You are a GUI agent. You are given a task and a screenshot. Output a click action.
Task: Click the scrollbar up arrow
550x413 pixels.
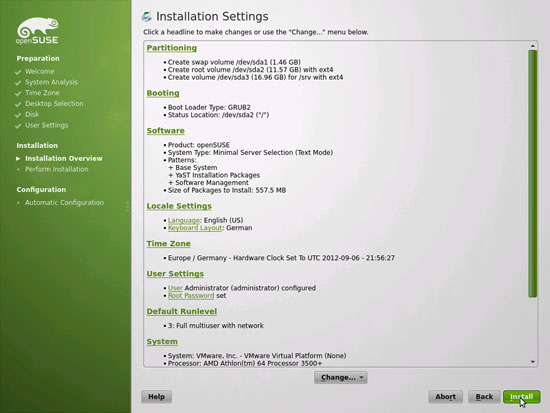[x=532, y=46]
